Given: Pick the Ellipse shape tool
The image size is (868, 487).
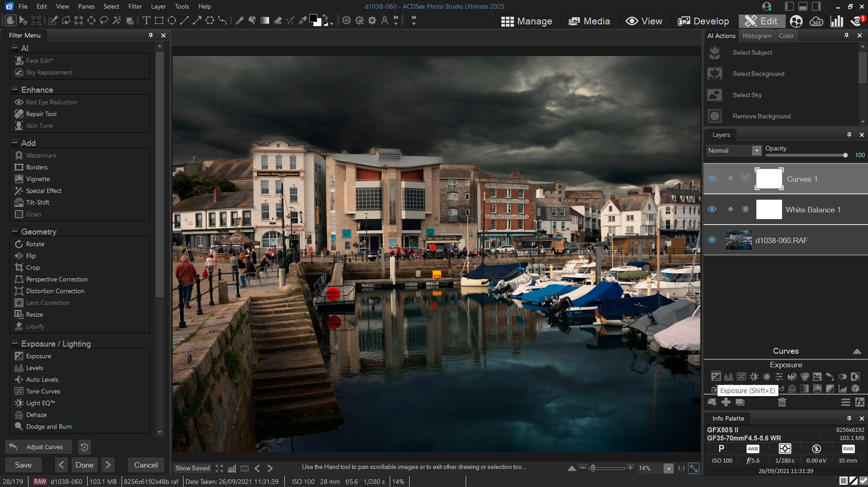Looking at the screenshot, I should pyautogui.click(x=172, y=21).
